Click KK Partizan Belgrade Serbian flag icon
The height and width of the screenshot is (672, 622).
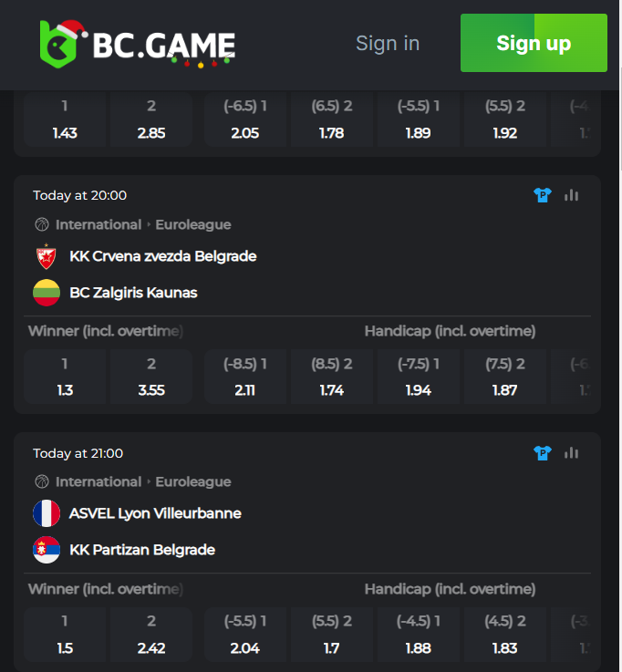coord(47,550)
